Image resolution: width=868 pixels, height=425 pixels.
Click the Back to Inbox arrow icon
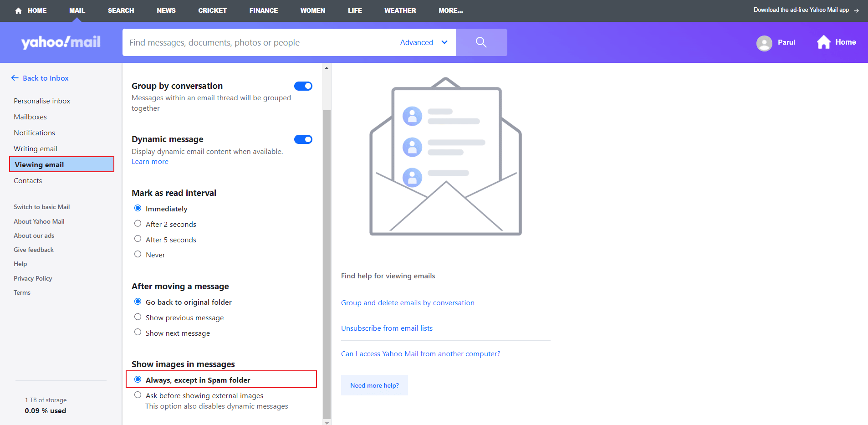[15, 78]
